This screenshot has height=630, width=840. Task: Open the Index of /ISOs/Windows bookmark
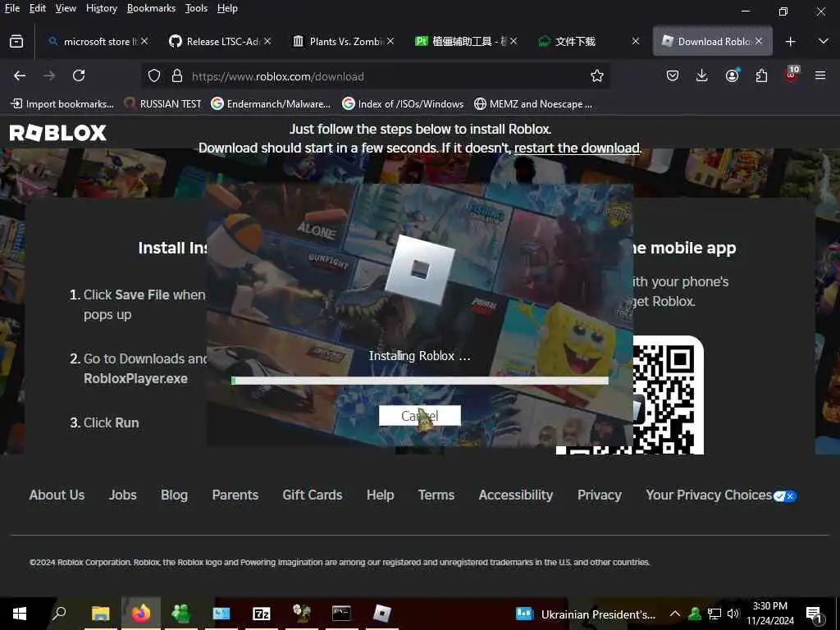(403, 104)
